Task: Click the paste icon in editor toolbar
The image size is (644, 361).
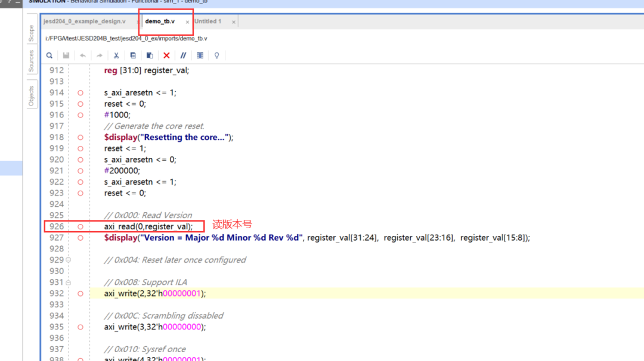Action: click(150, 55)
